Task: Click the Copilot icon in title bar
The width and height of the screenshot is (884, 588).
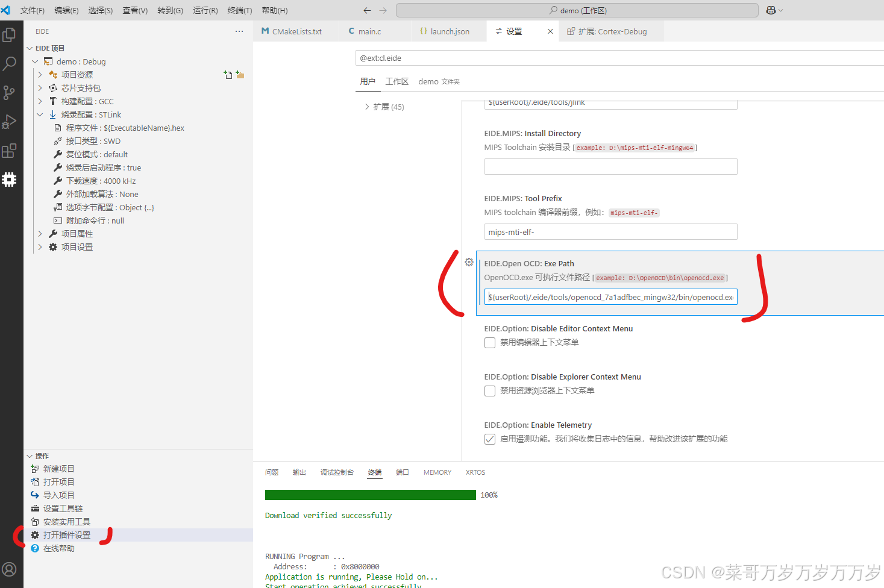Action: pos(771,10)
